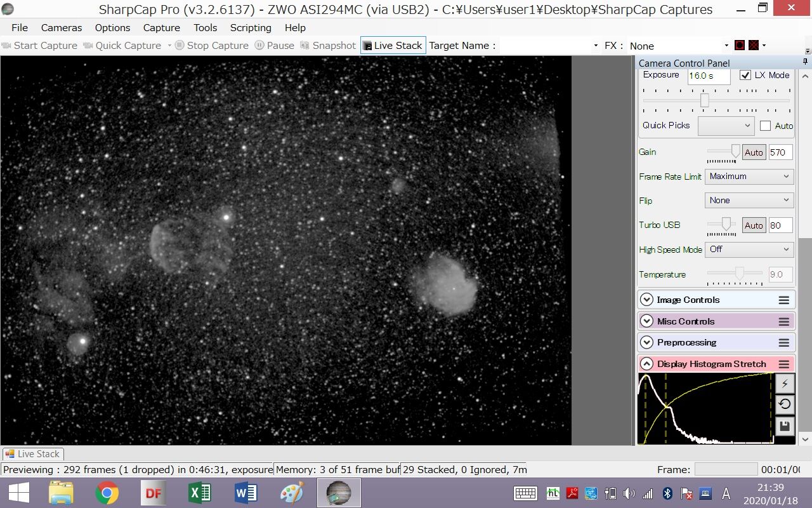This screenshot has width=812, height=508.
Task: Launch Google Chrome from the taskbar
Action: [107, 493]
